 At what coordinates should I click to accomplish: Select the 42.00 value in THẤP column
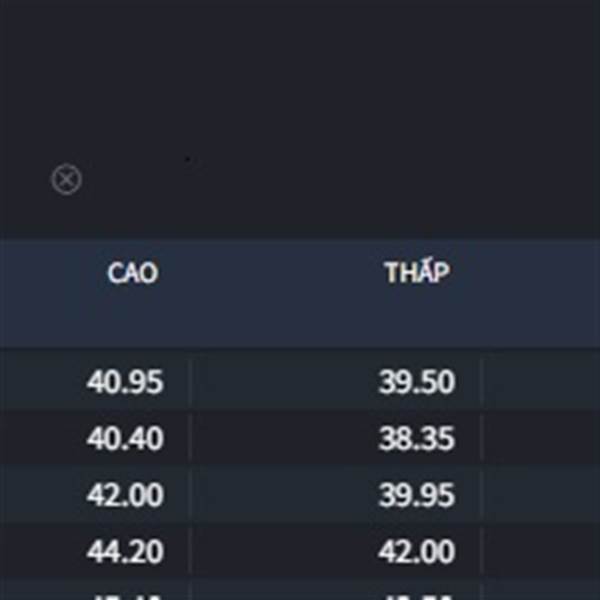(x=416, y=552)
